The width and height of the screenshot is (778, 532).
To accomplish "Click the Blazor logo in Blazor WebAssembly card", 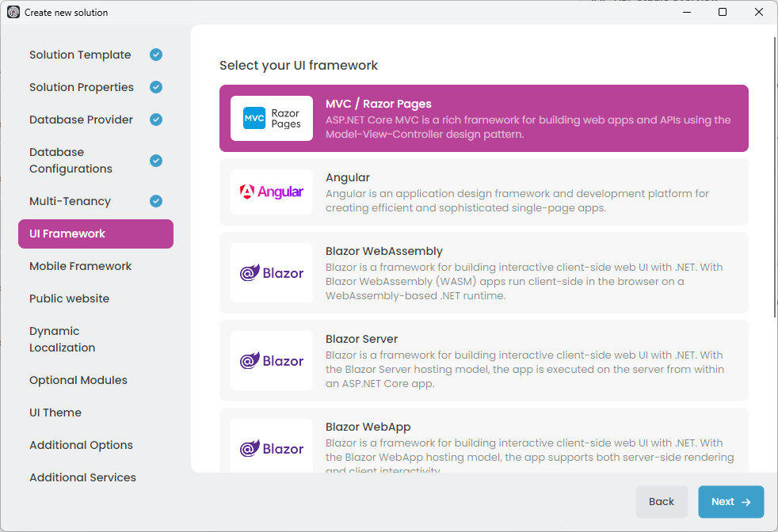I will click(272, 272).
